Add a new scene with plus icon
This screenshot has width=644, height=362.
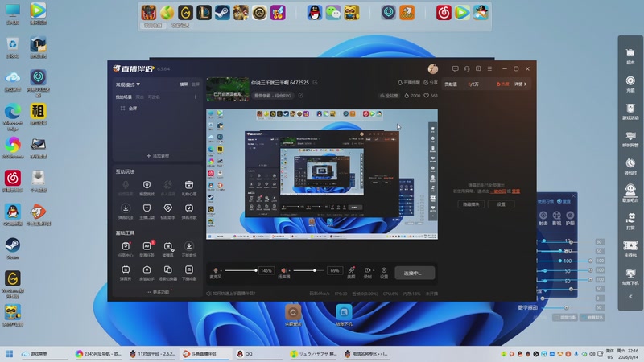click(196, 97)
